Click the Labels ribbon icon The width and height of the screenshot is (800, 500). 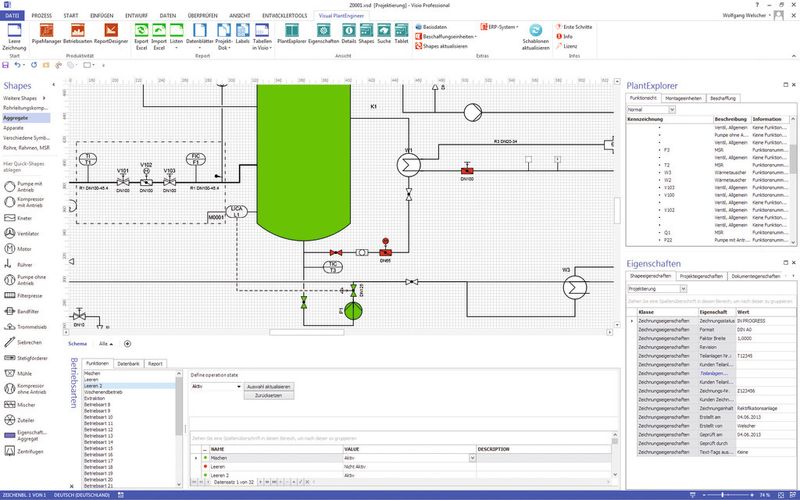(x=243, y=34)
